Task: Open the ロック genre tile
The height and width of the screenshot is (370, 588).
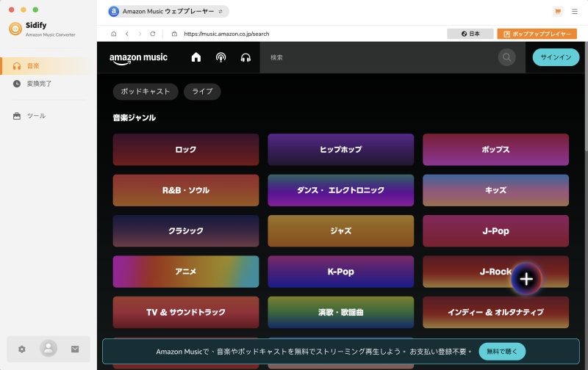Action: coord(186,150)
